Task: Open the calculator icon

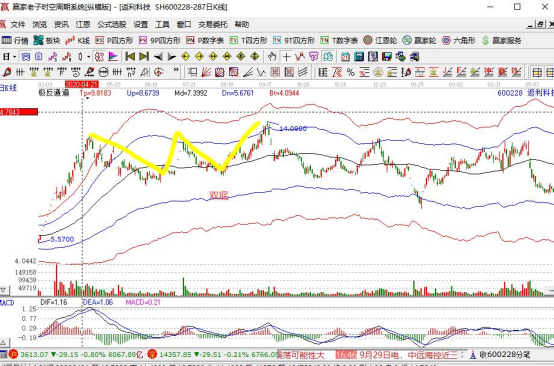Action: pos(359,57)
